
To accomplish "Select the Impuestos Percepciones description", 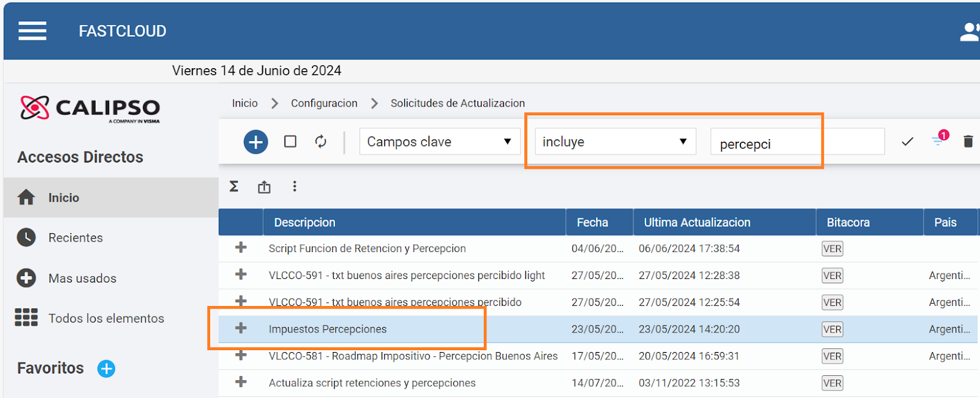I will pyautogui.click(x=328, y=329).
